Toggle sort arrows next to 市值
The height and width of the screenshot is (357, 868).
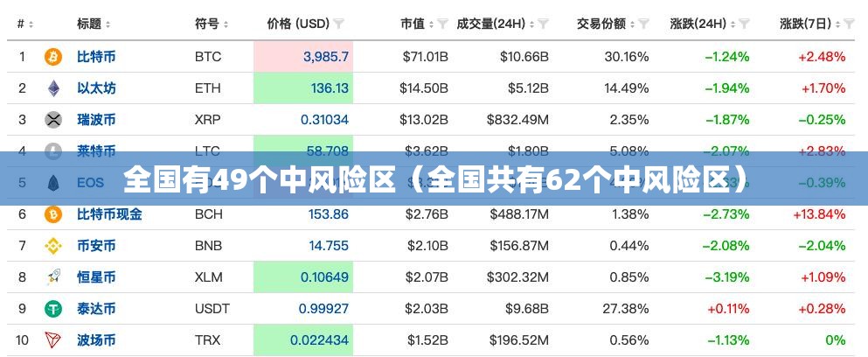tap(431, 24)
